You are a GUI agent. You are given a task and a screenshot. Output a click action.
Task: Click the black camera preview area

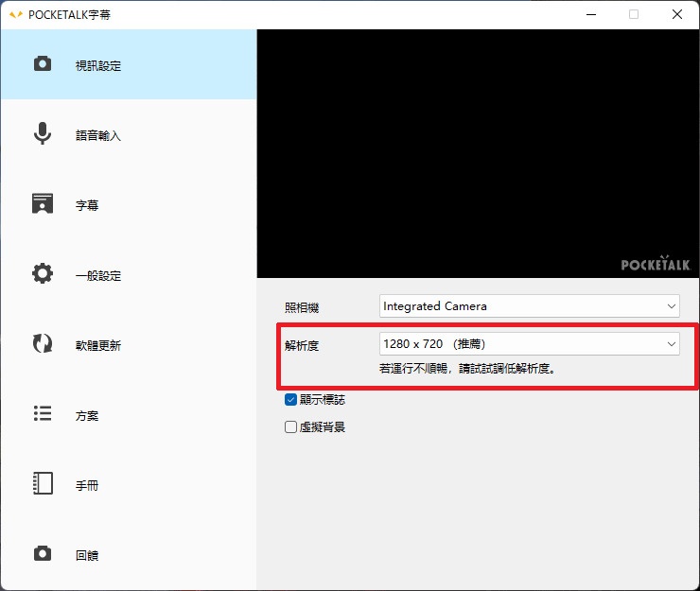coord(478,151)
